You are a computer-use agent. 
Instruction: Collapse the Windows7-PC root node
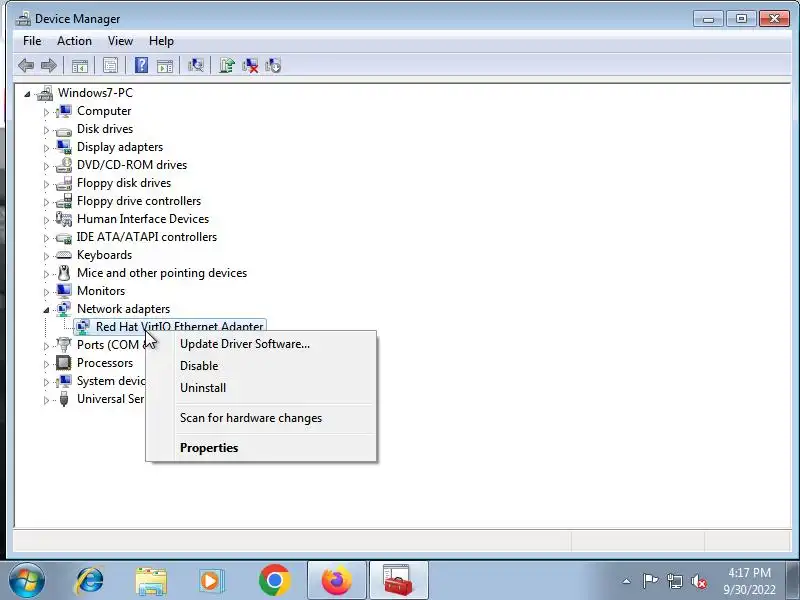(28, 94)
